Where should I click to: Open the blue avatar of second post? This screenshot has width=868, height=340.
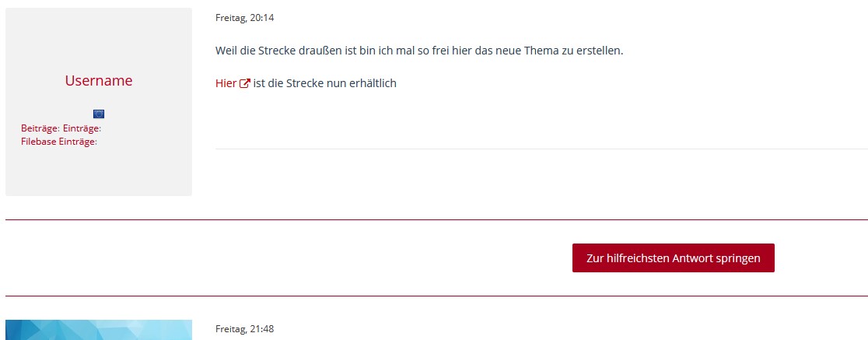click(x=99, y=330)
